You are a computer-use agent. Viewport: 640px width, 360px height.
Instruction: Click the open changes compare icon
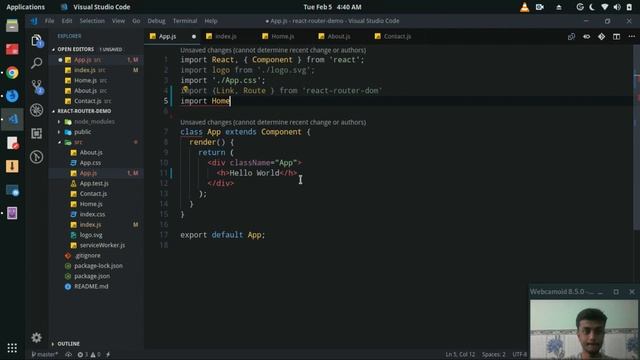(571, 36)
